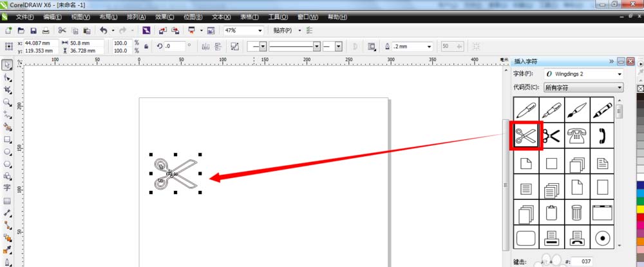Open the font Wingdings 2 dropdown
This screenshot has width=644, height=267.
tap(620, 74)
